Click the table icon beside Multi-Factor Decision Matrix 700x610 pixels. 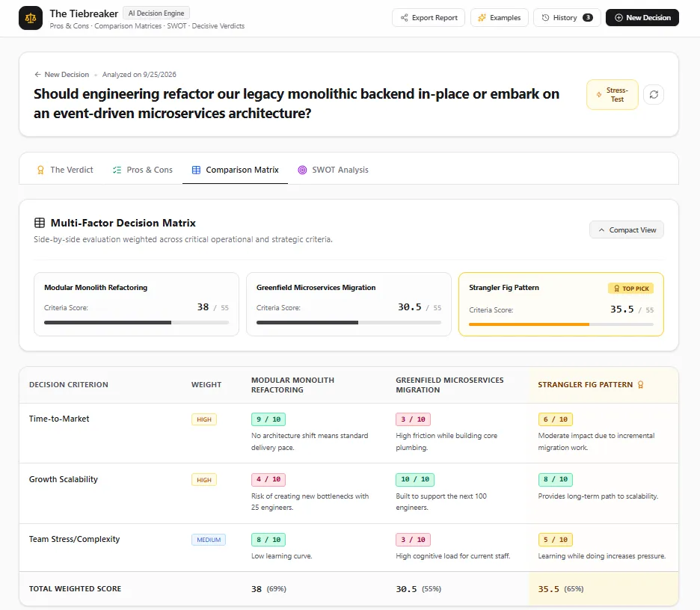tap(40, 223)
